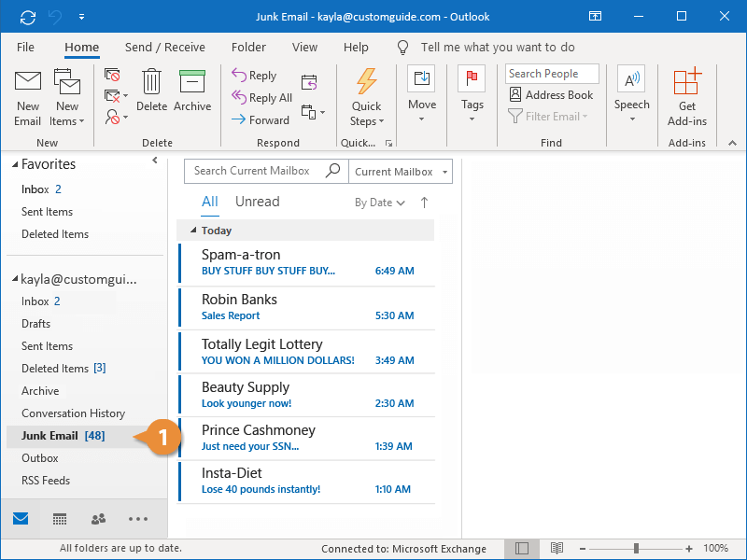
Task: Select the Home tab
Action: (82, 48)
